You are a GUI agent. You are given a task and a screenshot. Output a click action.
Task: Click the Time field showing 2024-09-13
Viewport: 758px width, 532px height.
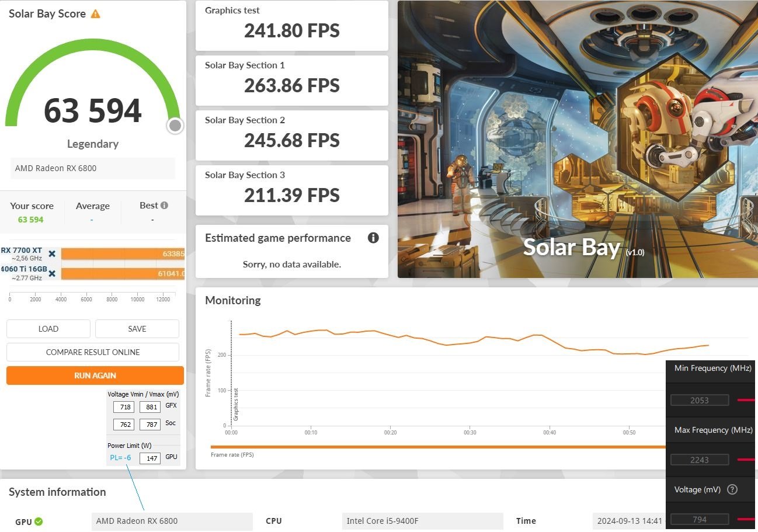click(629, 521)
